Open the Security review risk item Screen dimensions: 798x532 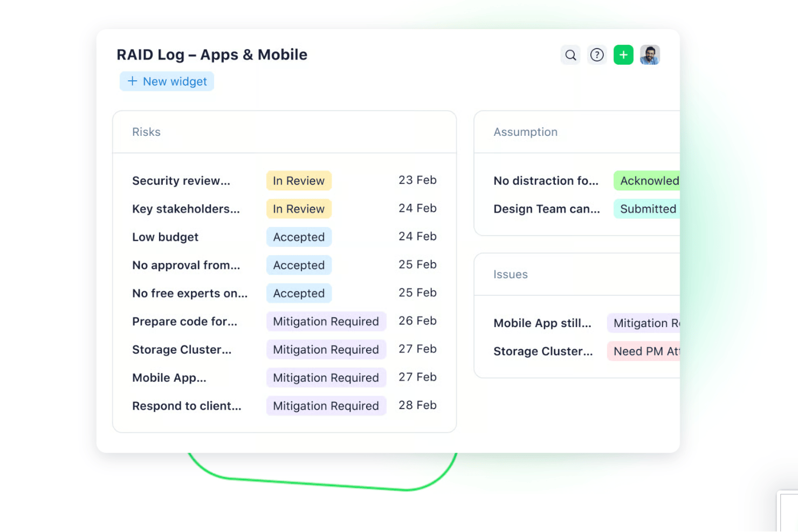(181, 181)
